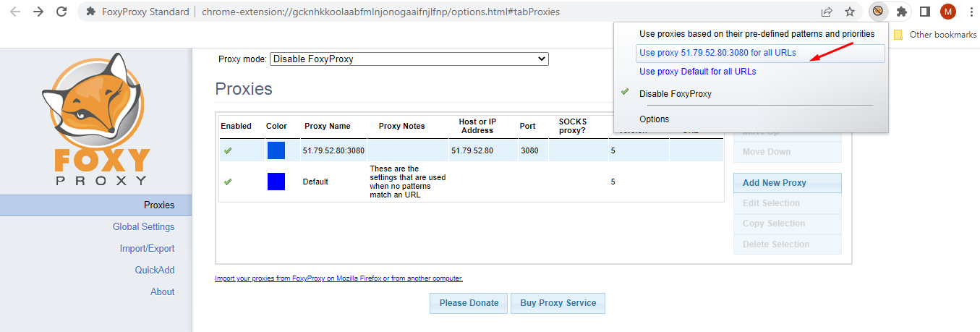Toggle enabled checkmark for Default proxy

tap(228, 182)
